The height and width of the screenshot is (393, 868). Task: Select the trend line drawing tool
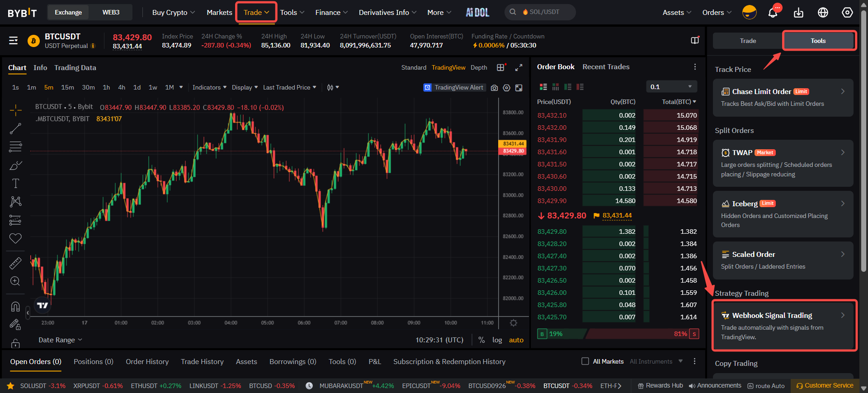tap(15, 129)
